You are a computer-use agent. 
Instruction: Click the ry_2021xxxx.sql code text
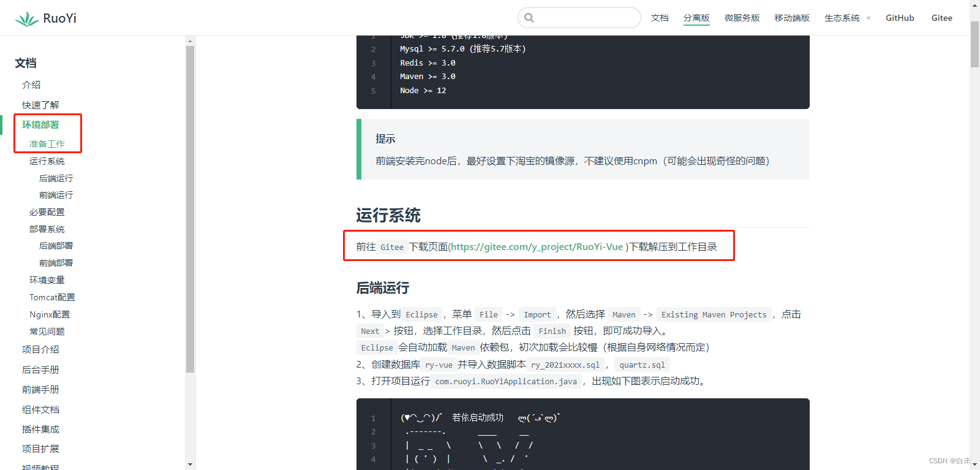tap(565, 365)
